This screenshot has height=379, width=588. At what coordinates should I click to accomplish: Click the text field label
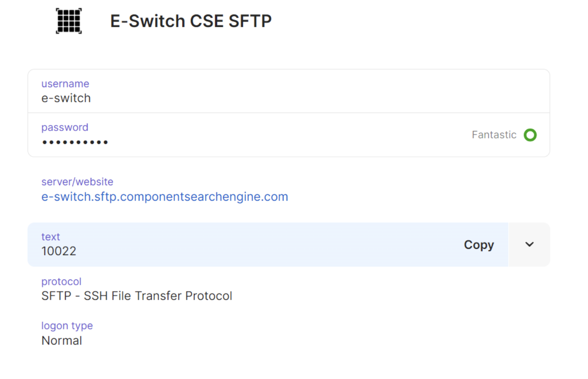[x=50, y=237]
